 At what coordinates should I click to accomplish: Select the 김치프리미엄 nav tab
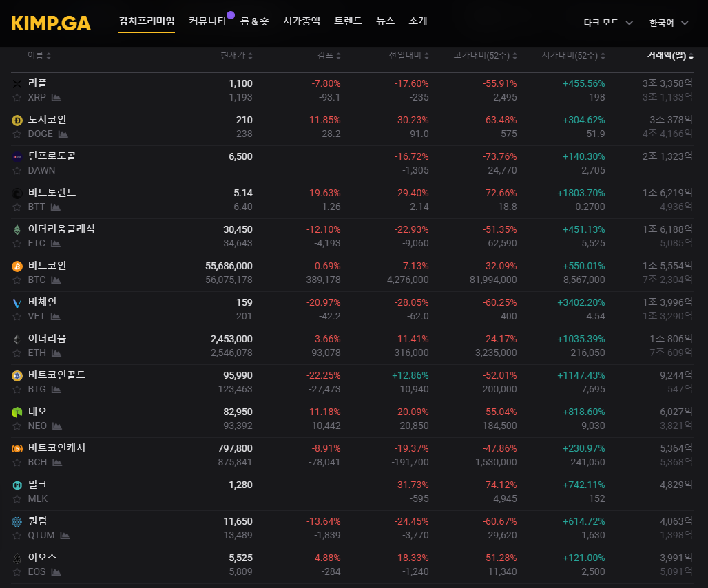[x=147, y=21]
